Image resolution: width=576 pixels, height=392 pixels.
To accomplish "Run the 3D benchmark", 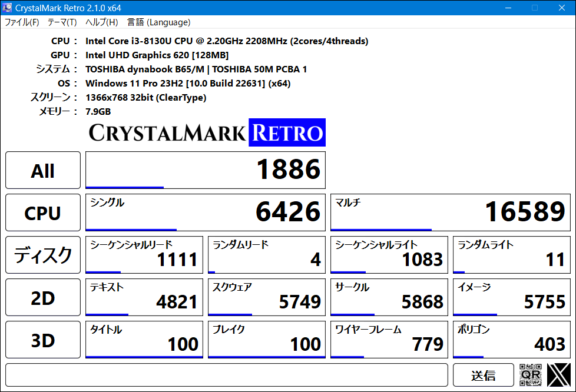I will [43, 340].
